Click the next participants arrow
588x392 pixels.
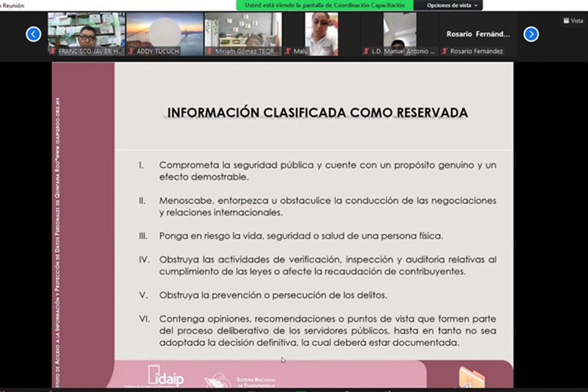pyautogui.click(x=531, y=35)
